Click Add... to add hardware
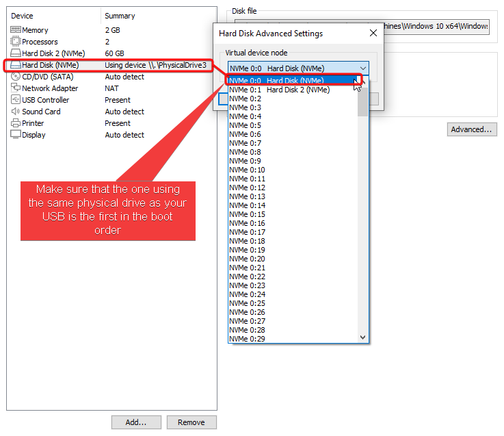 pos(136,422)
